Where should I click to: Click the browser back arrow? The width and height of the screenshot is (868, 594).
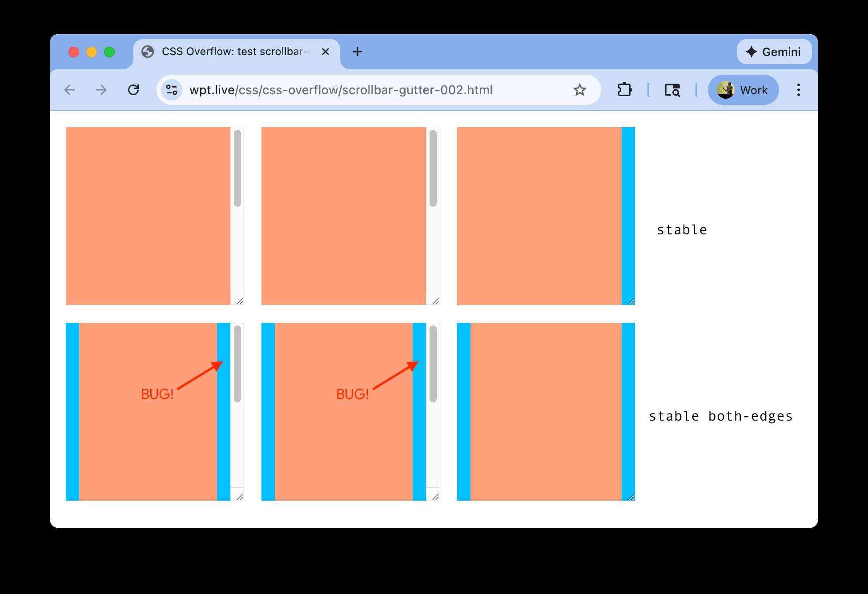click(x=70, y=90)
